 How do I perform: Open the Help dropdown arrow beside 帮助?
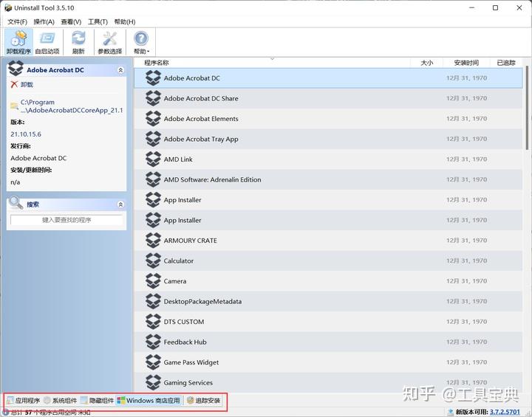point(149,52)
